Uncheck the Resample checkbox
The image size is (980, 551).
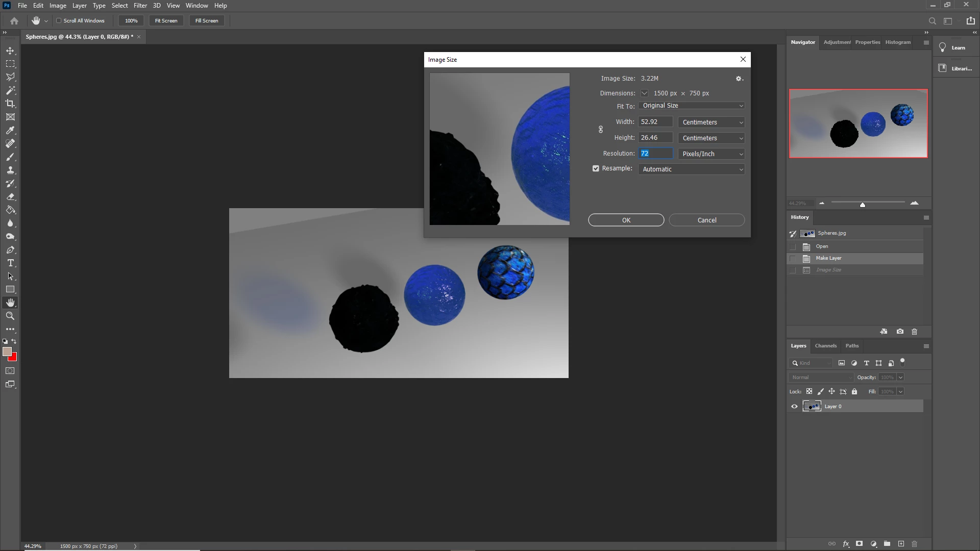click(x=596, y=168)
